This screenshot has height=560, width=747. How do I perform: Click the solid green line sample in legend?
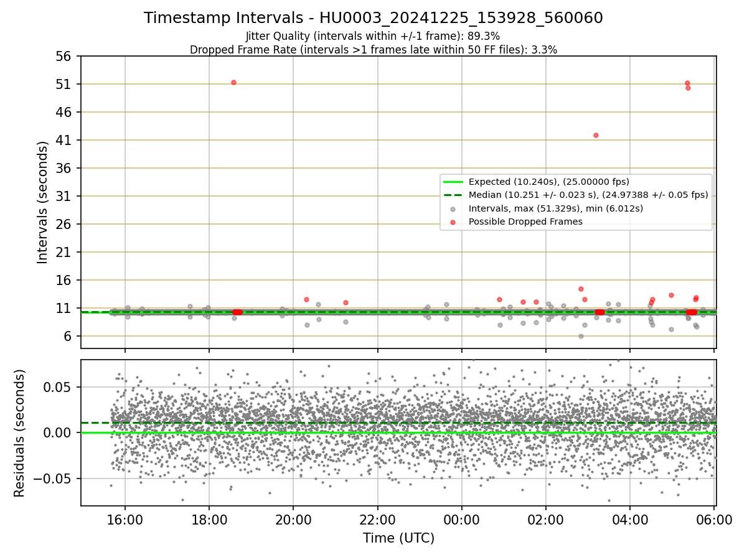coord(453,182)
